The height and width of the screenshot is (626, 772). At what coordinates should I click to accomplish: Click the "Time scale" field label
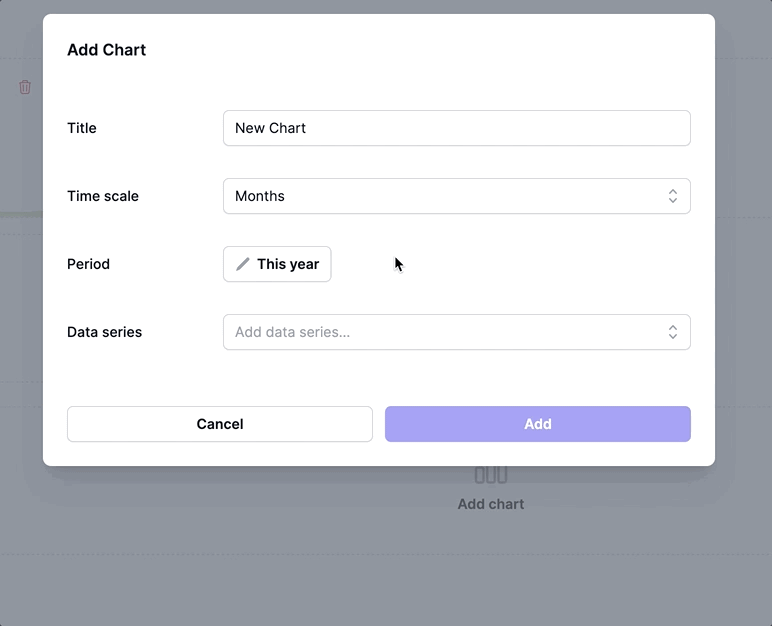103,196
